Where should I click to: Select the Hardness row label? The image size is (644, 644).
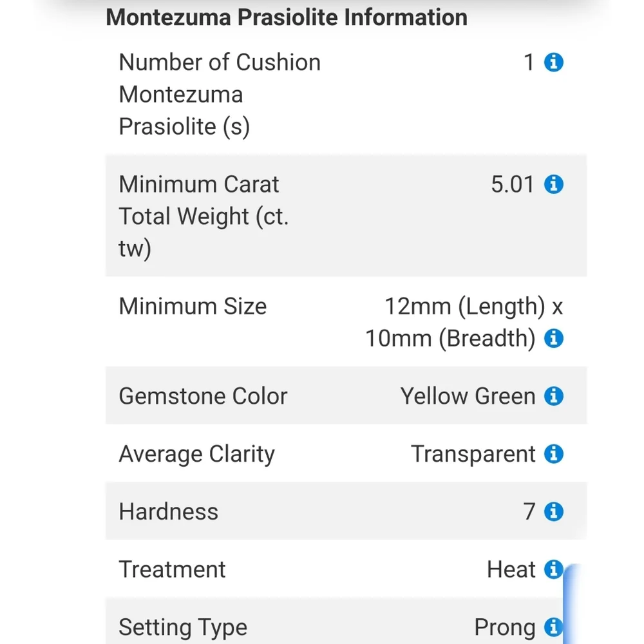[169, 512]
